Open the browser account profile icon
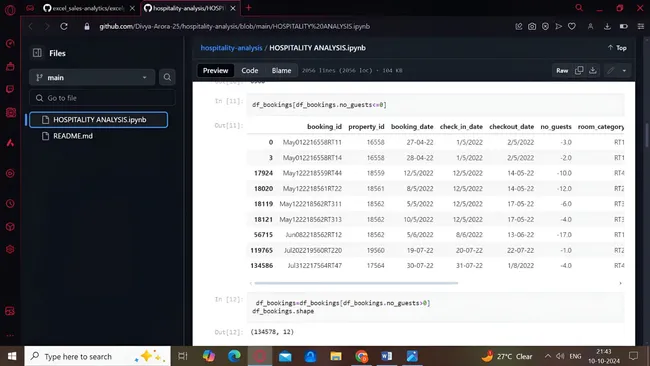This screenshot has height=366, width=650. (590, 26)
